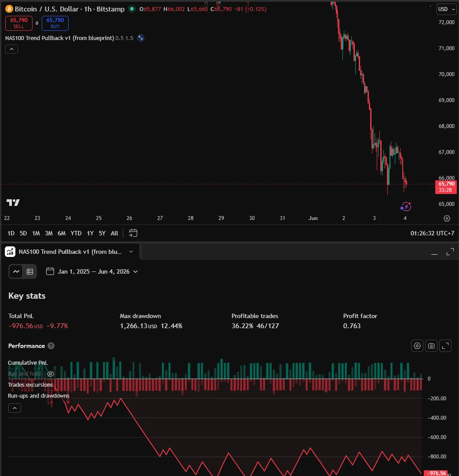Select the All time range
The width and height of the screenshot is (459, 476).
click(x=114, y=233)
